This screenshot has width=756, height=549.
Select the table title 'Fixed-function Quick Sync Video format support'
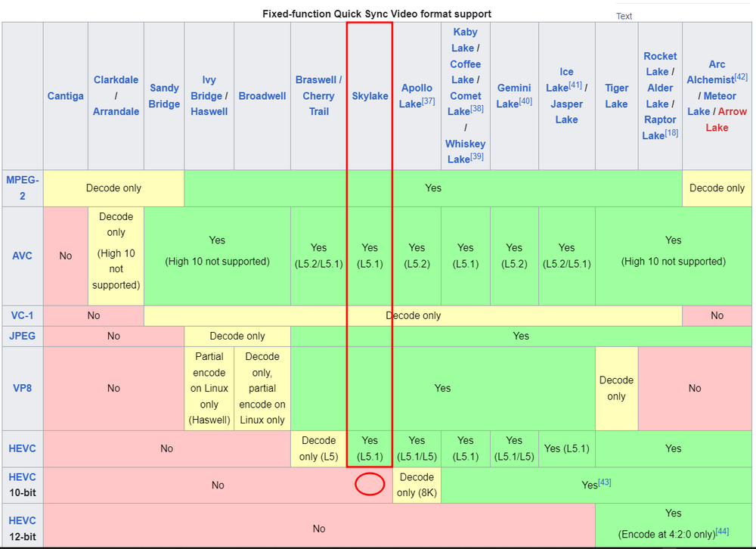coord(376,14)
